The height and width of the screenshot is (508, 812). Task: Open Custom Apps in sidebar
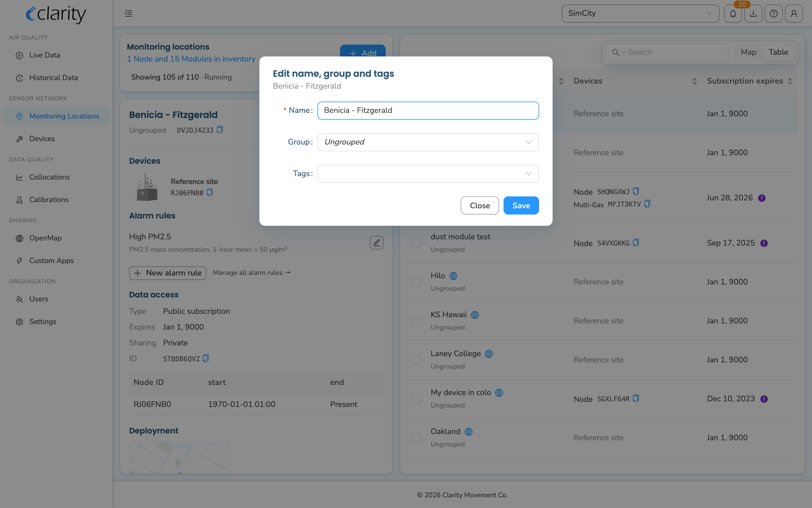tap(56, 260)
